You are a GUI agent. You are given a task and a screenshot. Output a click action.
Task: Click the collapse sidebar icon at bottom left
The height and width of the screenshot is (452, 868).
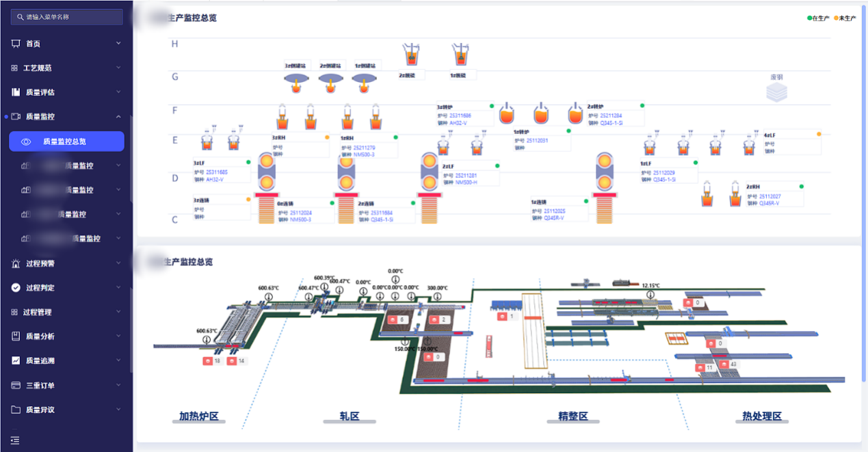point(15,441)
